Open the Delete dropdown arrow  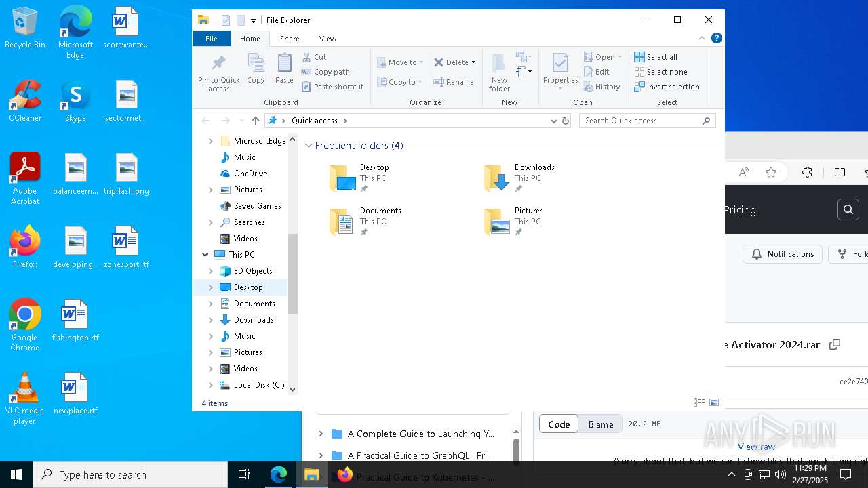(473, 62)
